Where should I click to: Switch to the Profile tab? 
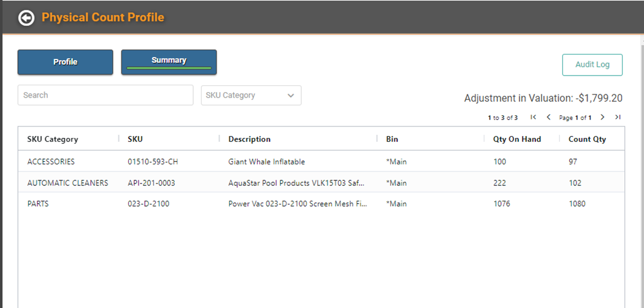tap(65, 62)
